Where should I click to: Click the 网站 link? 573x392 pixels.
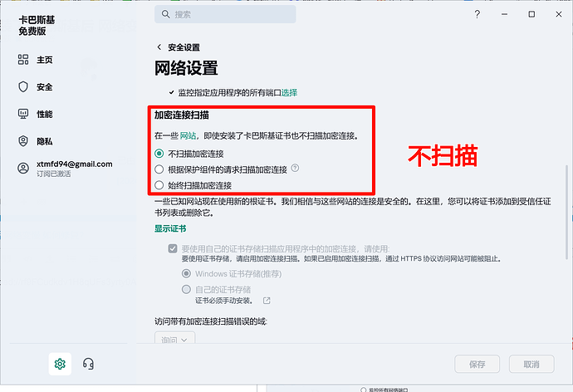pyautogui.click(x=188, y=136)
